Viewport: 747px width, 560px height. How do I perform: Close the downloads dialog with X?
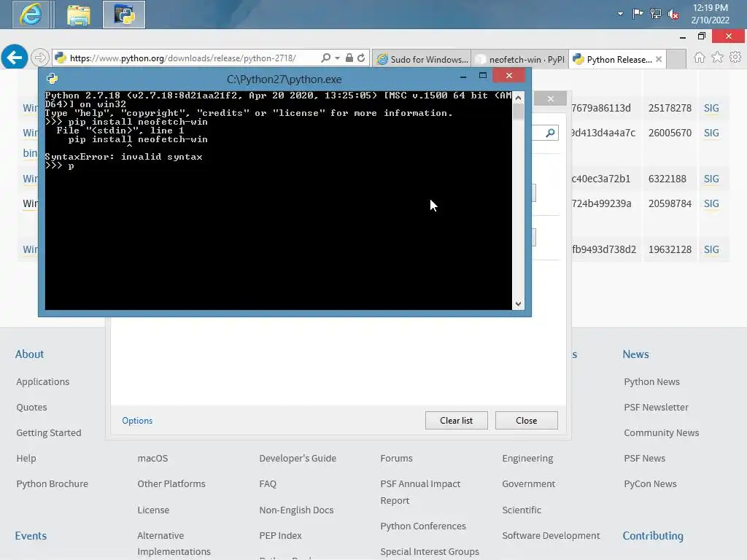click(x=550, y=98)
